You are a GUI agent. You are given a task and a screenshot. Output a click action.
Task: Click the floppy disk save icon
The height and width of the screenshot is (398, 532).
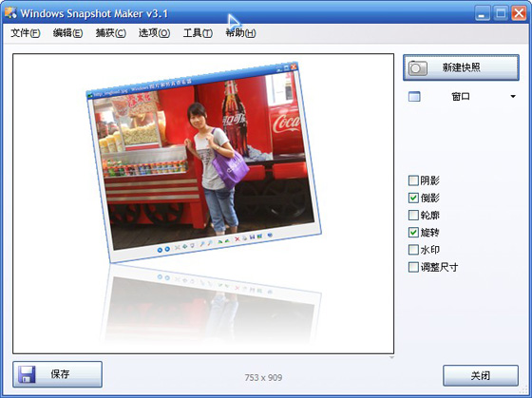(x=27, y=374)
